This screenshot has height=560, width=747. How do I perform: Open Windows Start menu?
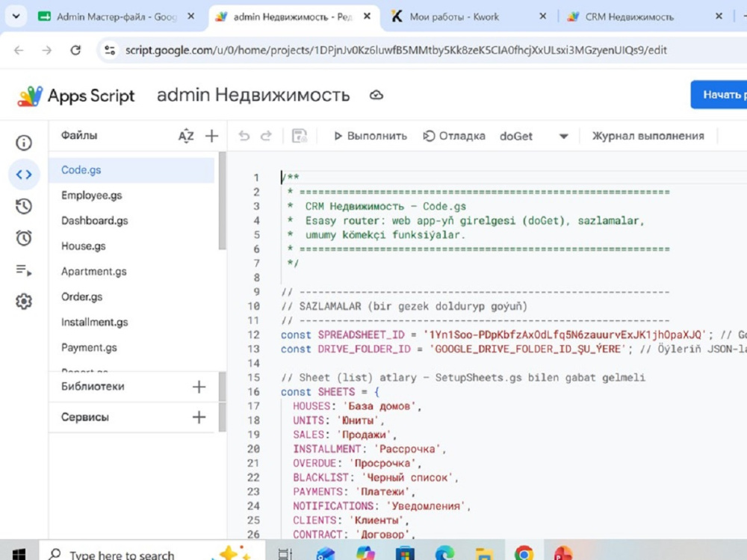point(19,554)
